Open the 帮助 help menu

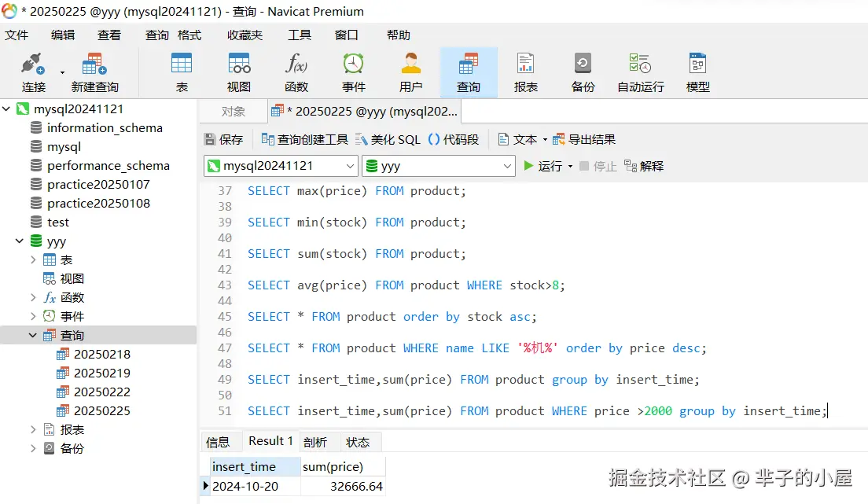(x=399, y=35)
